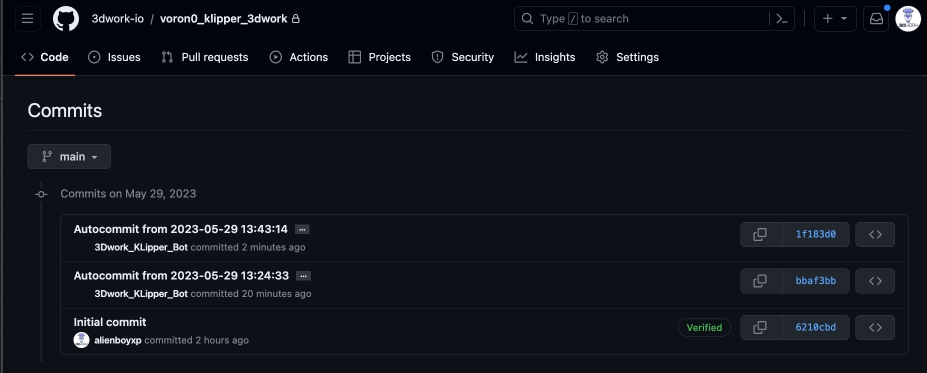Open the main branch selector dropdown
The height and width of the screenshot is (373, 927).
coord(69,157)
